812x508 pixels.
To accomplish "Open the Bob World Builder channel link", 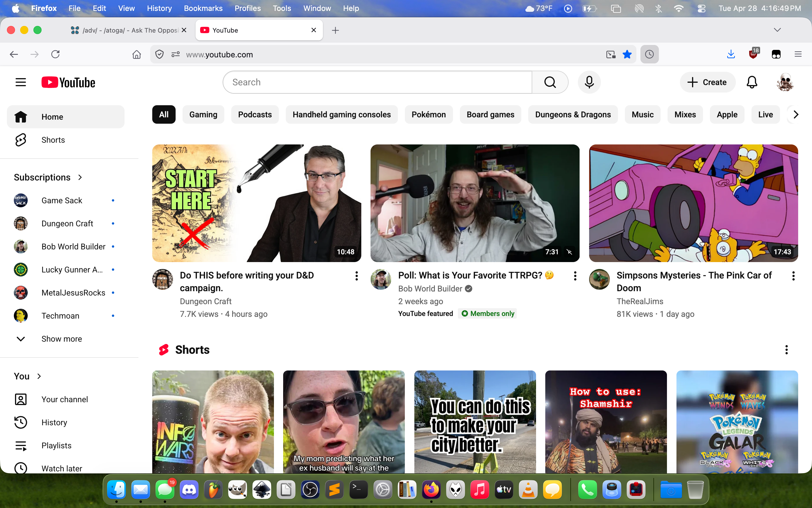I will pyautogui.click(x=430, y=289).
